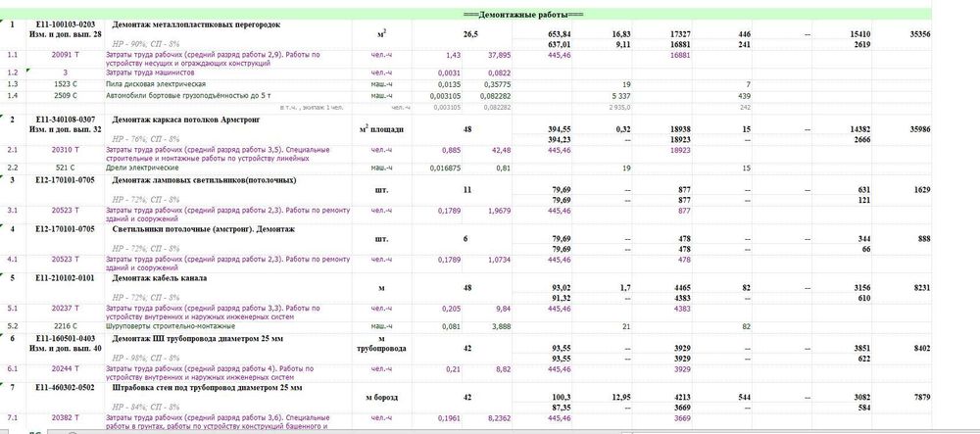Click the total value 35986
This screenshot has width=980, height=434.
pyautogui.click(x=920, y=129)
